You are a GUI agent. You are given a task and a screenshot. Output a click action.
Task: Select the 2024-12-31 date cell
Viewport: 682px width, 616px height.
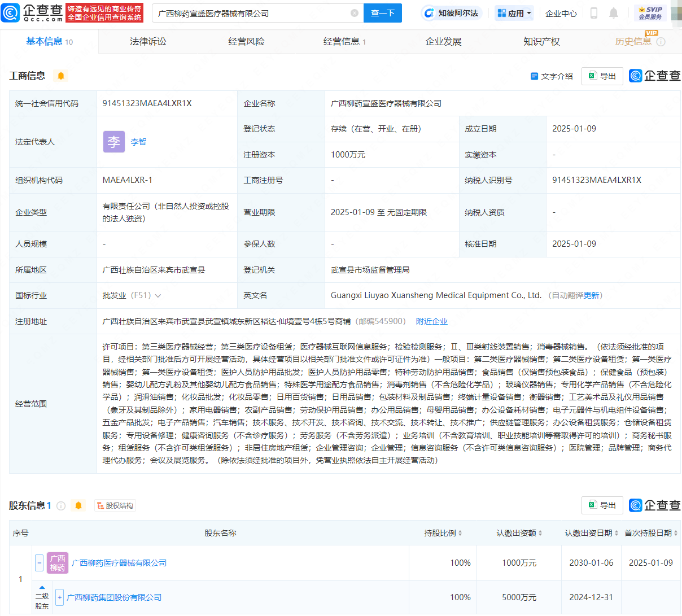pyautogui.click(x=591, y=597)
